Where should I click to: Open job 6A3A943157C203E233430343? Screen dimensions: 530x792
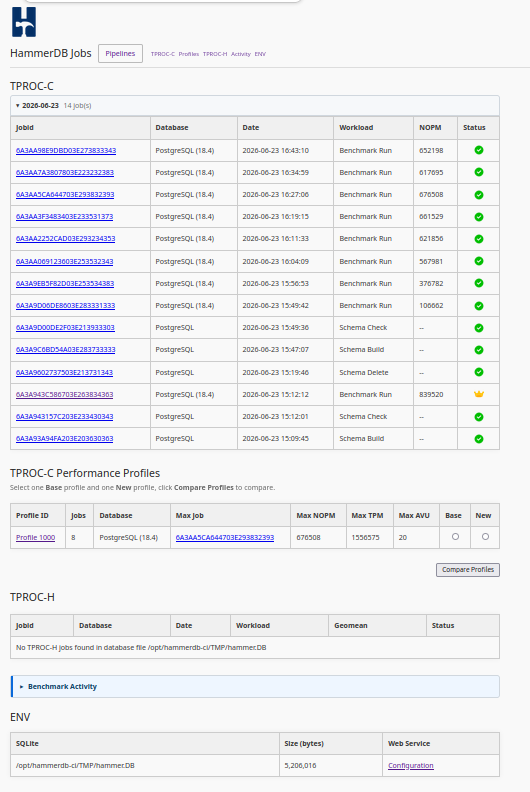click(64, 417)
